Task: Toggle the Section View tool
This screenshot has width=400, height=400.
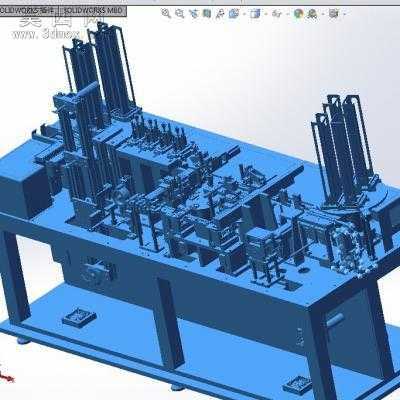Action: pos(207,14)
